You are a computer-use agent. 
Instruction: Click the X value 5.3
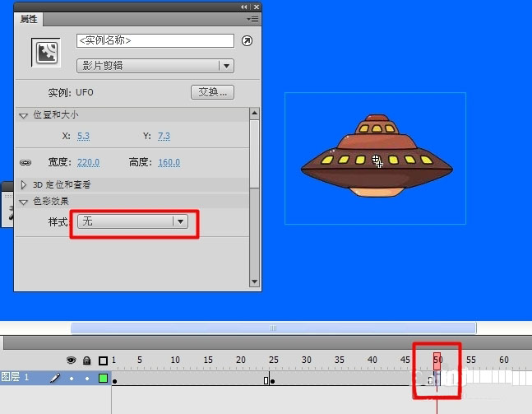[84, 136]
